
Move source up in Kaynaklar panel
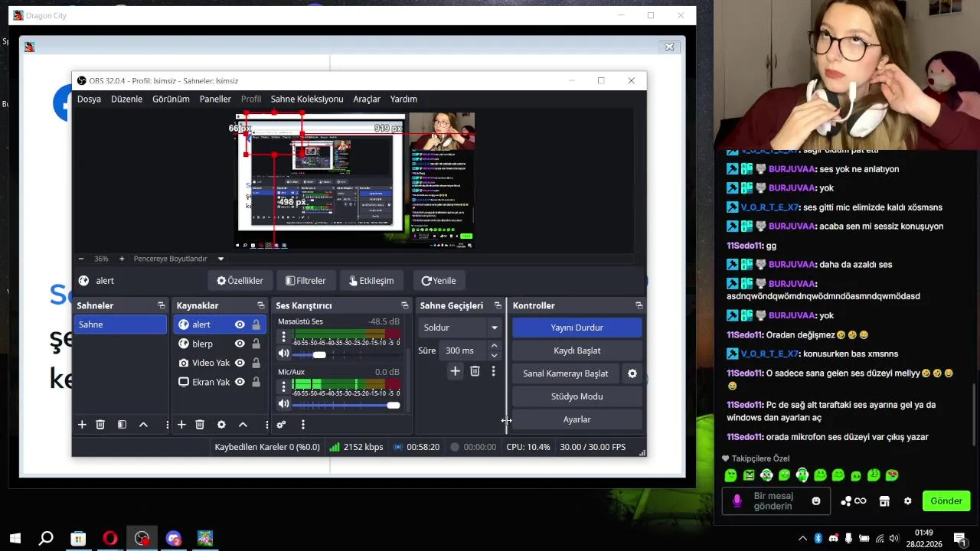243,425
